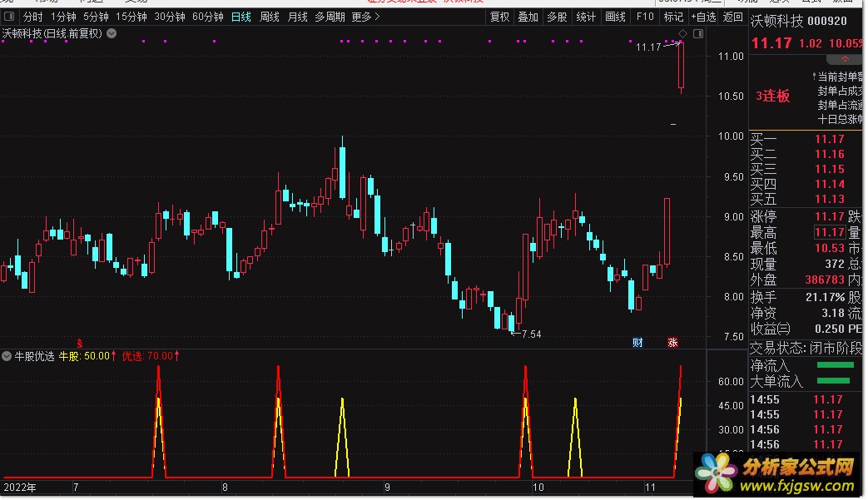Toggle the right info panel layout icon
Image resolution: width=868 pixels, height=500 pixels.
(x=698, y=34)
